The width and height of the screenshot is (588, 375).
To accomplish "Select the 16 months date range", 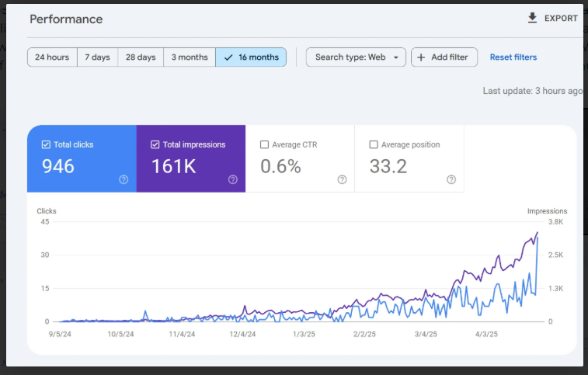I will tap(251, 57).
